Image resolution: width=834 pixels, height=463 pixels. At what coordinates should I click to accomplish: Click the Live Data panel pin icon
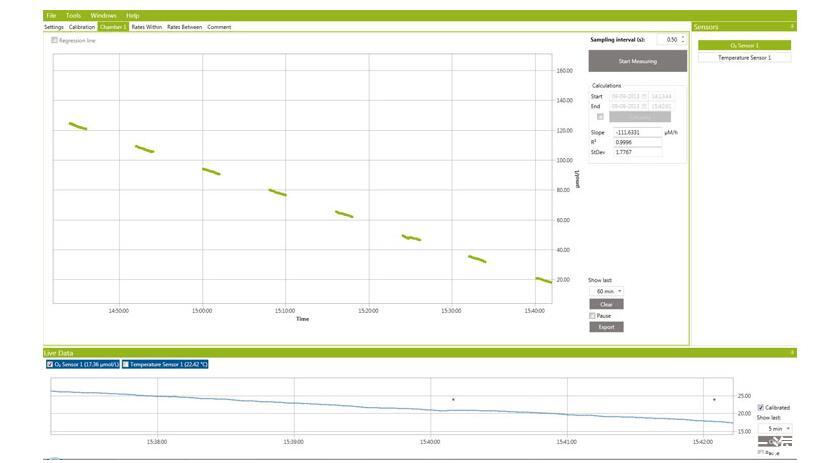(792, 353)
